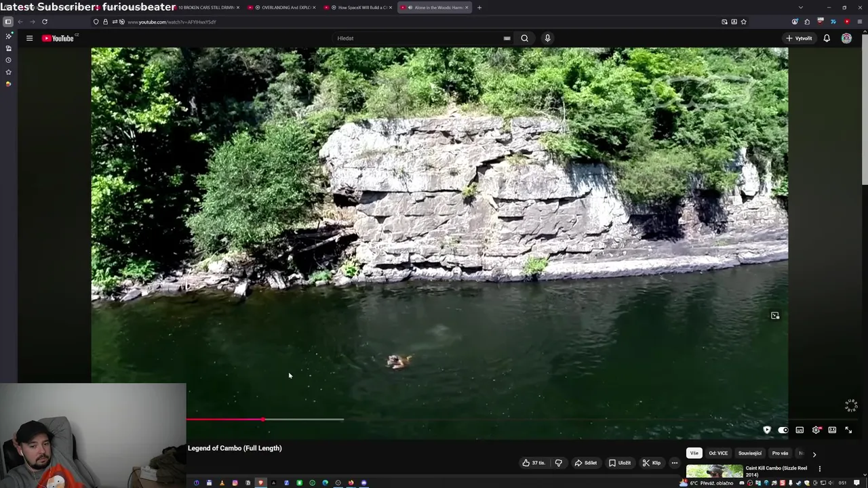Open YouTube notifications bell
The height and width of the screenshot is (488, 868).
827,38
